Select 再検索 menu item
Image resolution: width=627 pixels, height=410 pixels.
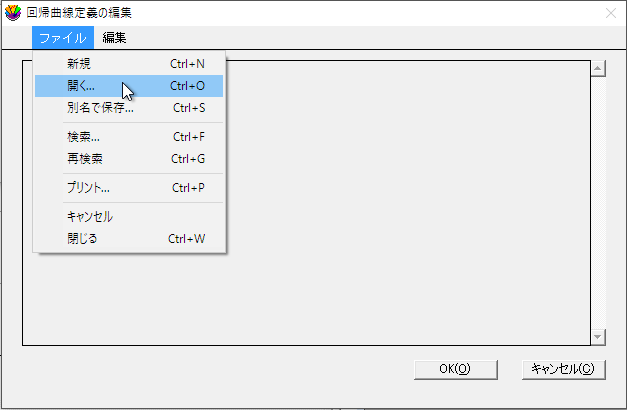[129, 159]
